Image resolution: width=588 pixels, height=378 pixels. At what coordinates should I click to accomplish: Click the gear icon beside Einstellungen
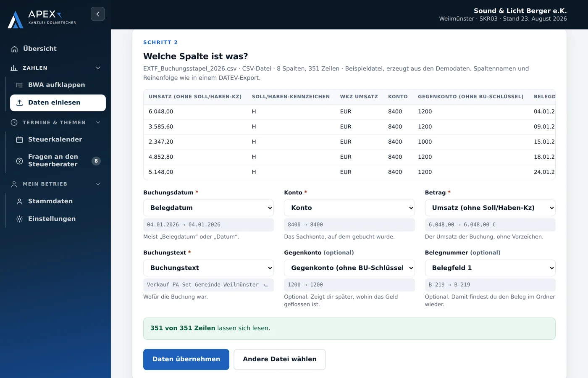click(x=19, y=219)
